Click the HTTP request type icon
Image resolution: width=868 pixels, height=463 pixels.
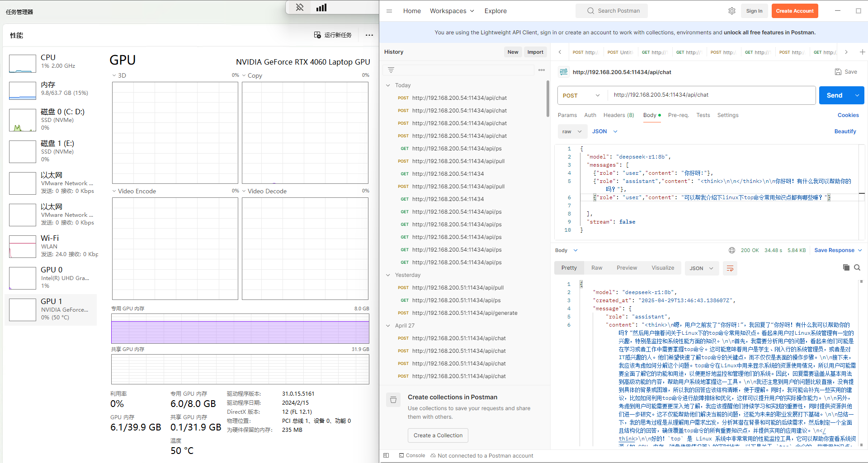tap(564, 72)
